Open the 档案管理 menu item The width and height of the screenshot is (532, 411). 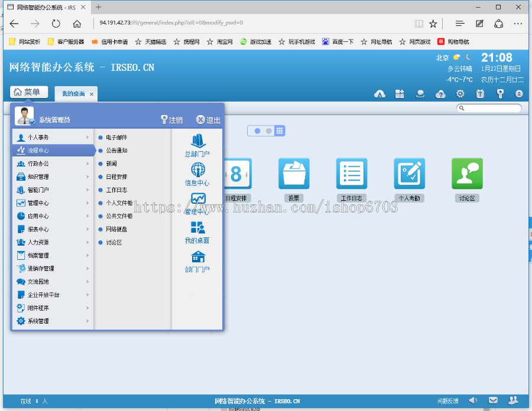(x=53, y=256)
